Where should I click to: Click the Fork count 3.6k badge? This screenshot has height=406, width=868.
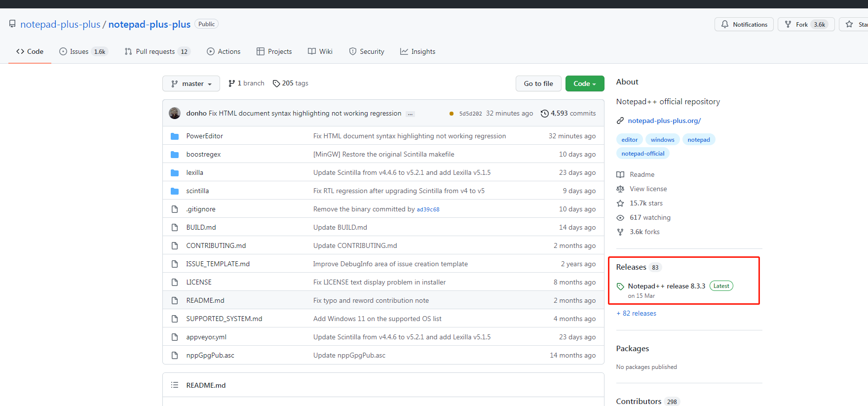click(x=820, y=24)
